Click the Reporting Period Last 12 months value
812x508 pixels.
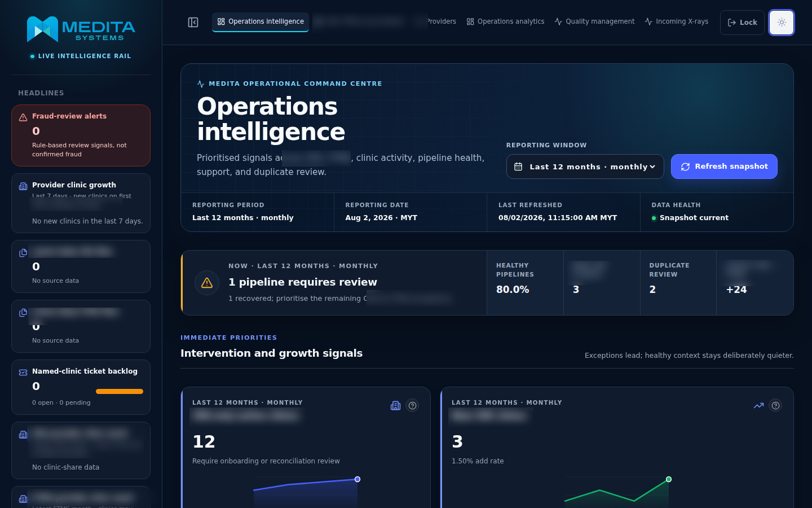click(x=243, y=218)
